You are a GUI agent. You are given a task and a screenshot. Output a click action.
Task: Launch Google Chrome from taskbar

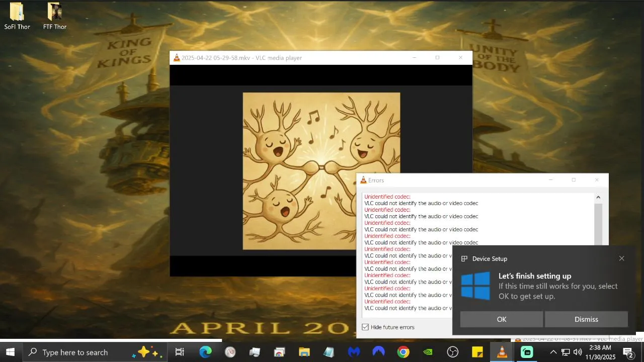[403, 352]
